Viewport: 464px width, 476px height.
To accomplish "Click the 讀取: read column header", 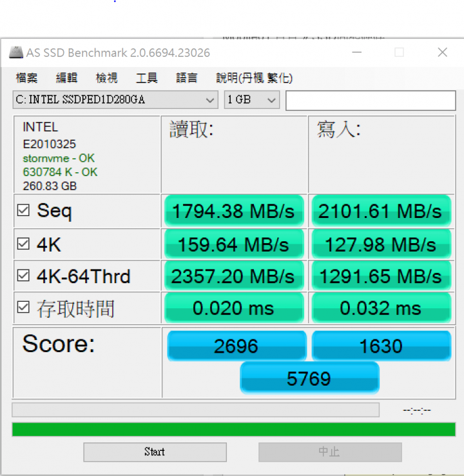I will [x=191, y=130].
